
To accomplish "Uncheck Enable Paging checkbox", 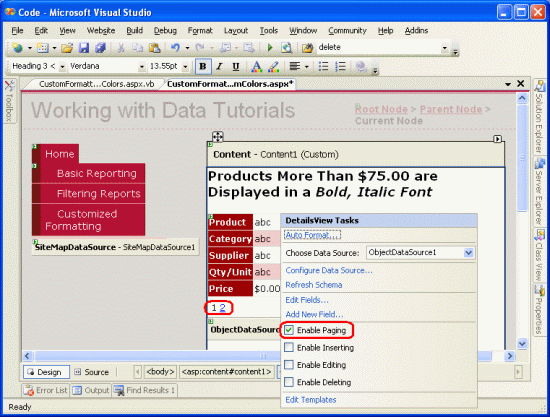I will click(289, 330).
